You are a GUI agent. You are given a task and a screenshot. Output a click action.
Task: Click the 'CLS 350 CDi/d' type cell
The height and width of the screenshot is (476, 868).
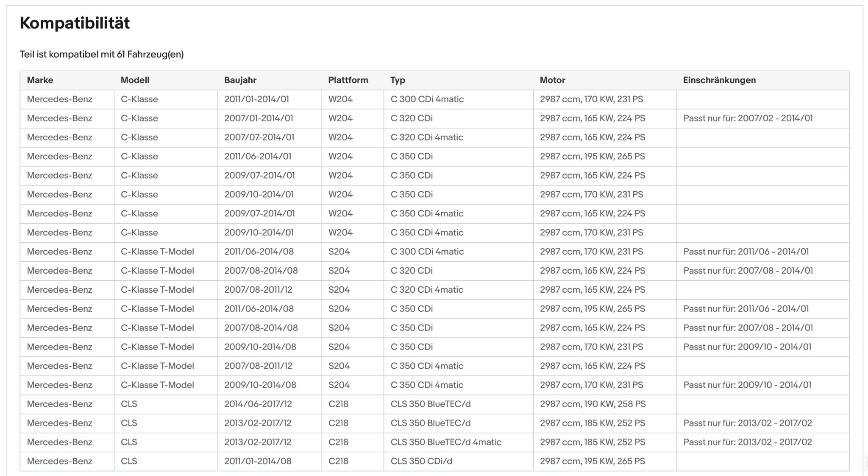[x=421, y=461]
